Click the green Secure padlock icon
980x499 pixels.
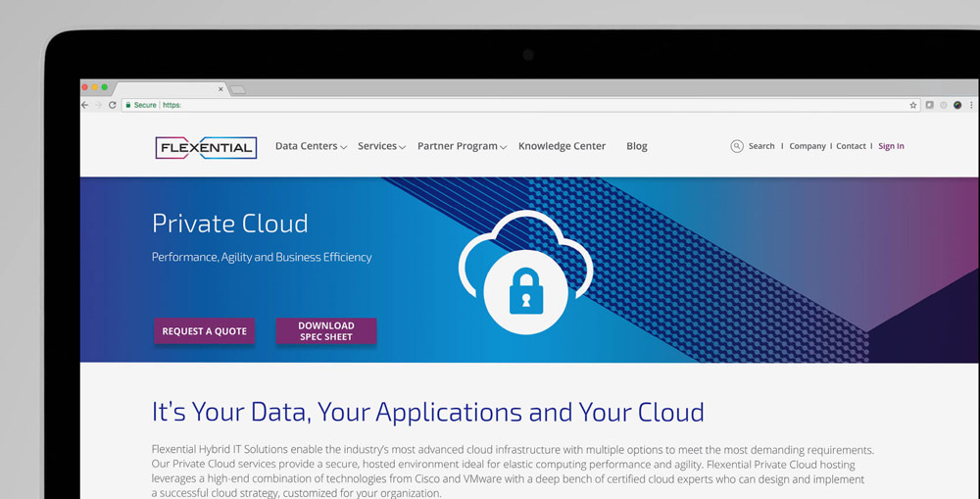(128, 105)
